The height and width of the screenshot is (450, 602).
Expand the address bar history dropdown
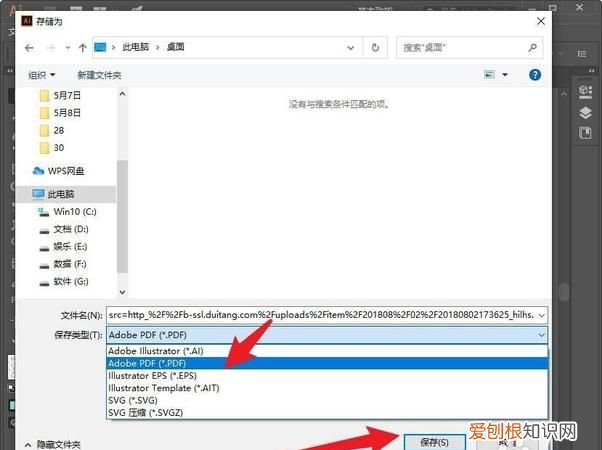click(x=351, y=48)
